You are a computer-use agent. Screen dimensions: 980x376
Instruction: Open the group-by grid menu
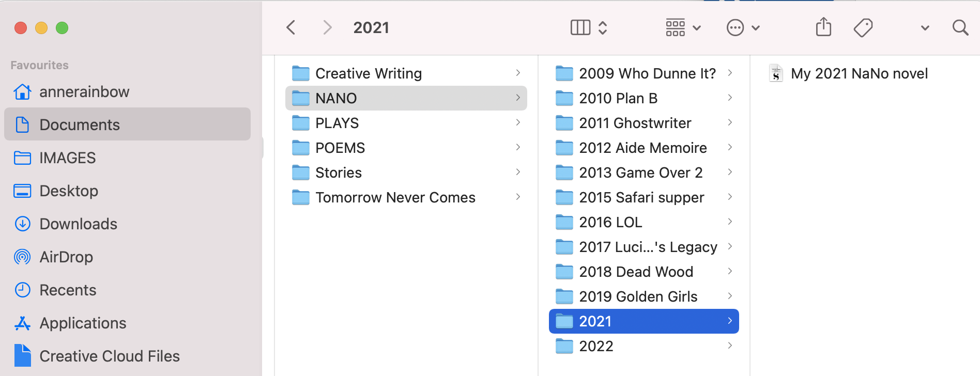[683, 27]
